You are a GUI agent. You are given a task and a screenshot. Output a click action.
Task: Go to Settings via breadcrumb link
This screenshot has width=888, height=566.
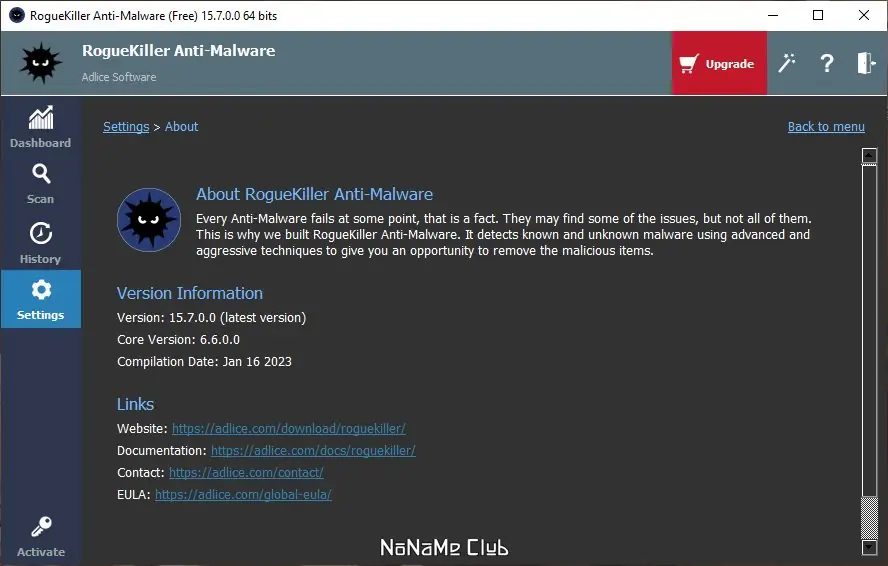point(126,126)
